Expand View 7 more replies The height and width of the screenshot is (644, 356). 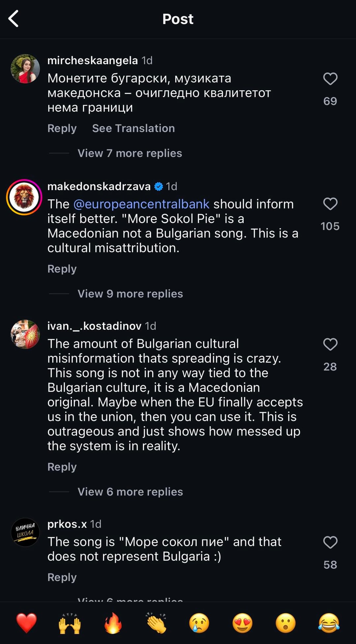(x=130, y=153)
